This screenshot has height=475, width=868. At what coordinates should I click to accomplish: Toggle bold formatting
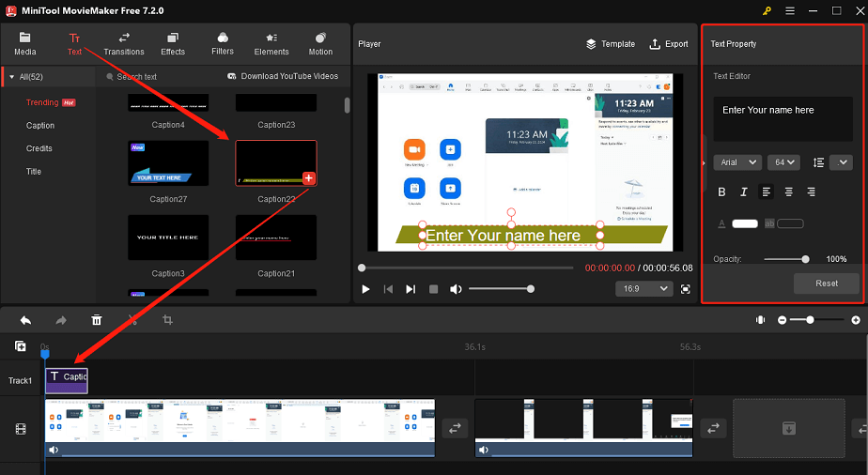721,192
